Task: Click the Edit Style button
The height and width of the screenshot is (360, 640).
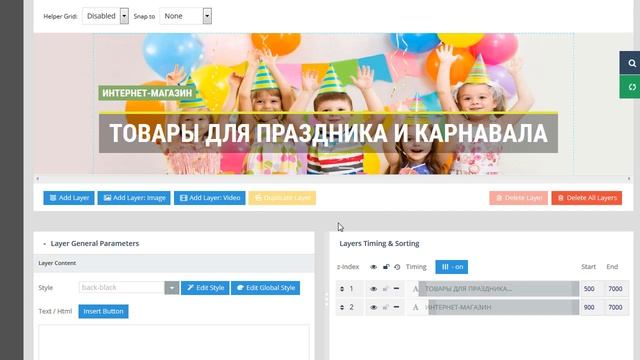Action: 205,288
